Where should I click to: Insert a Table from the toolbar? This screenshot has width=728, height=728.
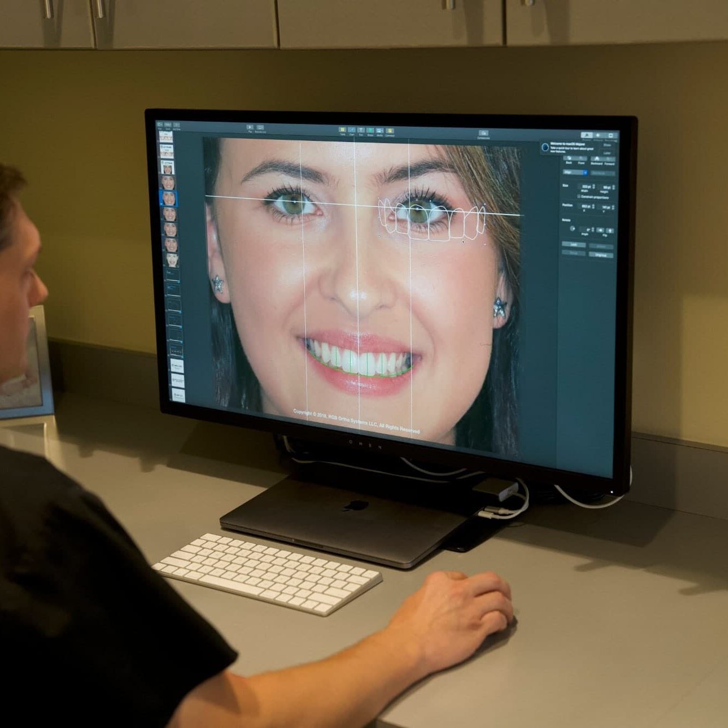[342, 130]
